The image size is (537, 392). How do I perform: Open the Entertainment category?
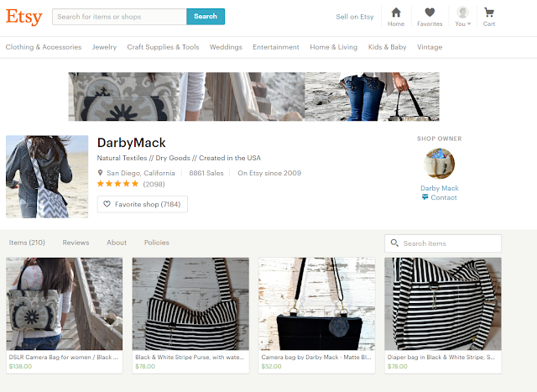click(276, 47)
